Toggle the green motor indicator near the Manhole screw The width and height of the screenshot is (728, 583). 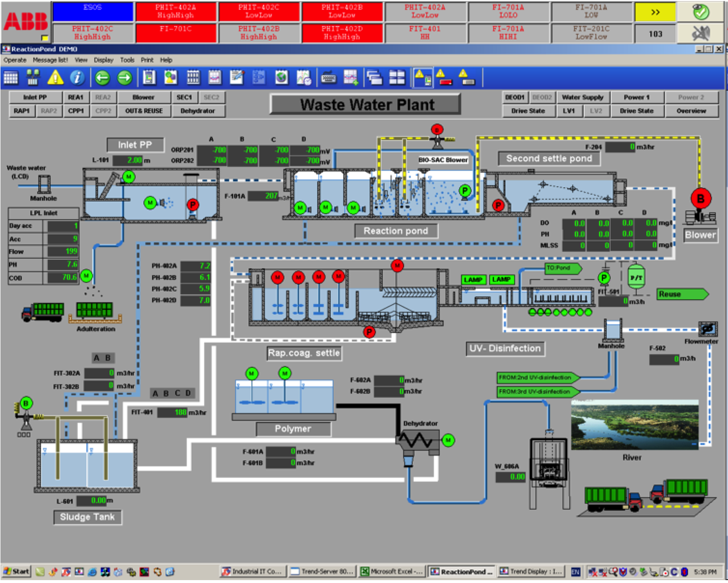pyautogui.click(x=128, y=177)
